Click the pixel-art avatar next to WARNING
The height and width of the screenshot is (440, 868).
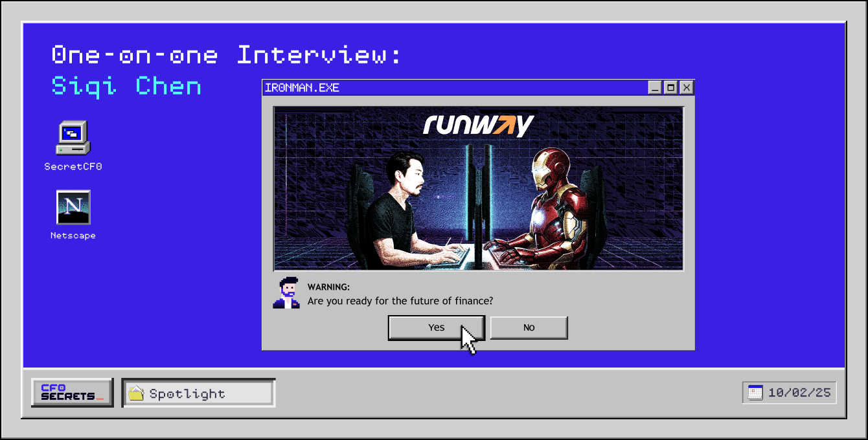coord(286,293)
